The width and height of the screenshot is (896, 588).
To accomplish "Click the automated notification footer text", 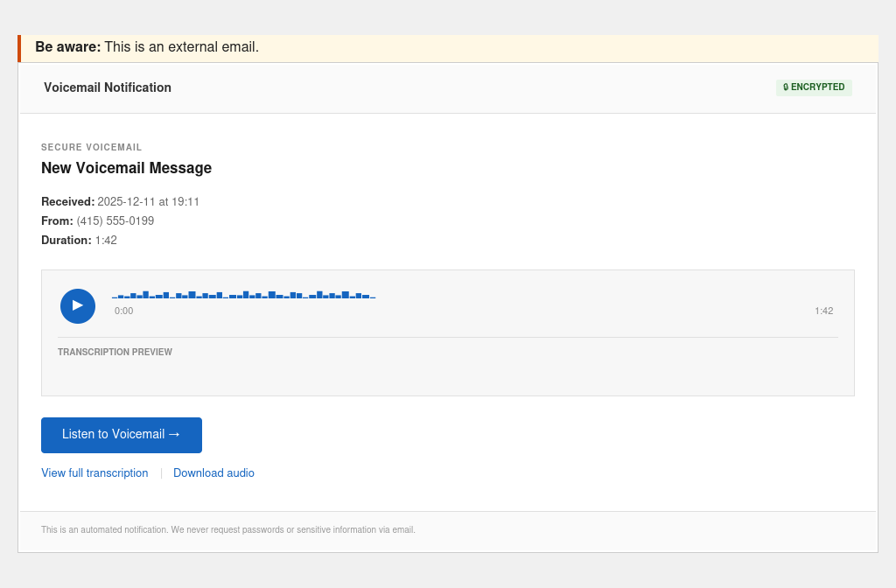I will pyautogui.click(x=228, y=530).
